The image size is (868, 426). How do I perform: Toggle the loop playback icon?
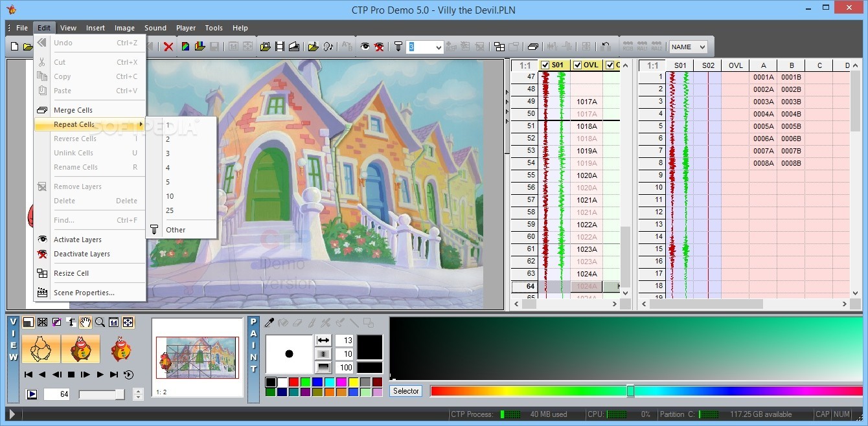[x=128, y=374]
